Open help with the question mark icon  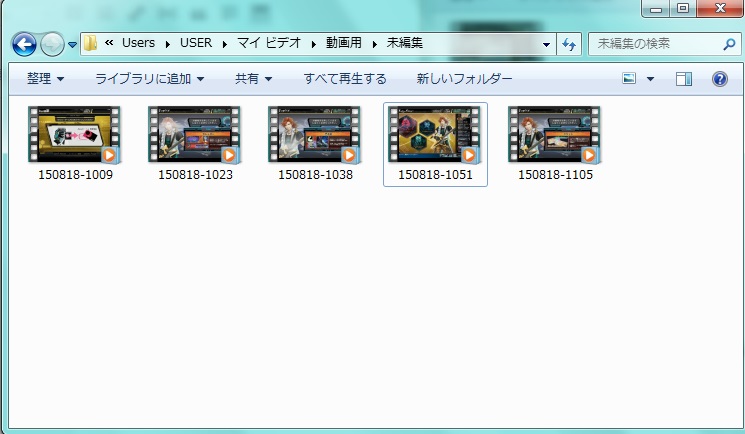tap(720, 79)
